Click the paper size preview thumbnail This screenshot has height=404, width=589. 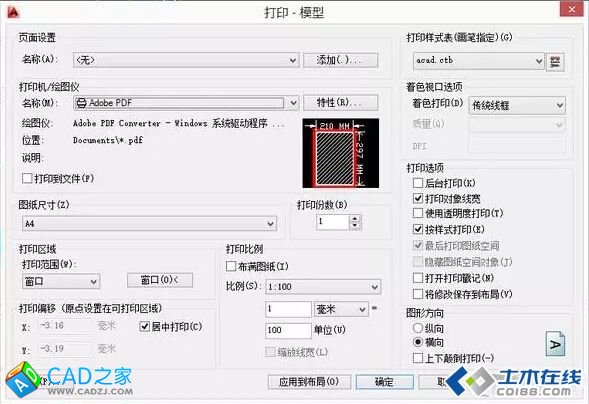(340, 153)
